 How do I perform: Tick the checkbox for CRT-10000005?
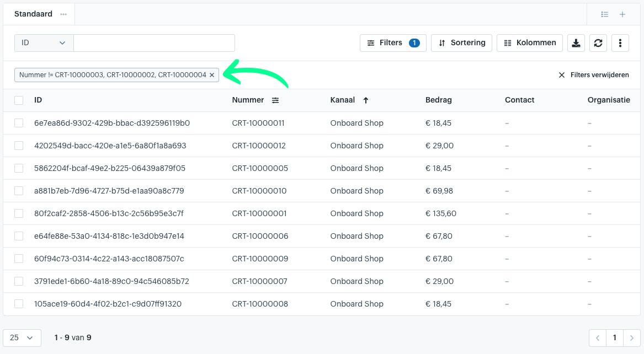coord(19,168)
